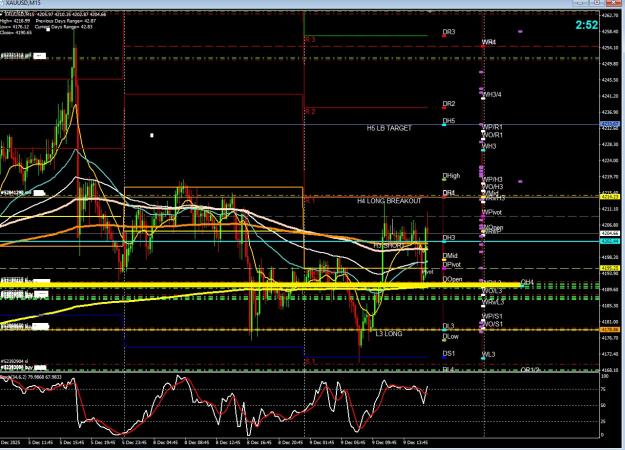Click the DR2 daily resistance label
Screen dimensions: 625x450
coord(449,104)
